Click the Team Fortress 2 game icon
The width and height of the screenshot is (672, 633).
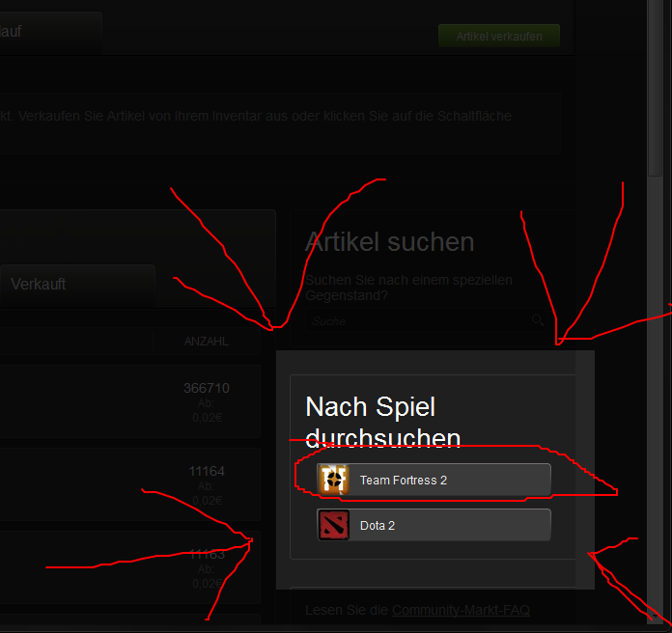333,480
